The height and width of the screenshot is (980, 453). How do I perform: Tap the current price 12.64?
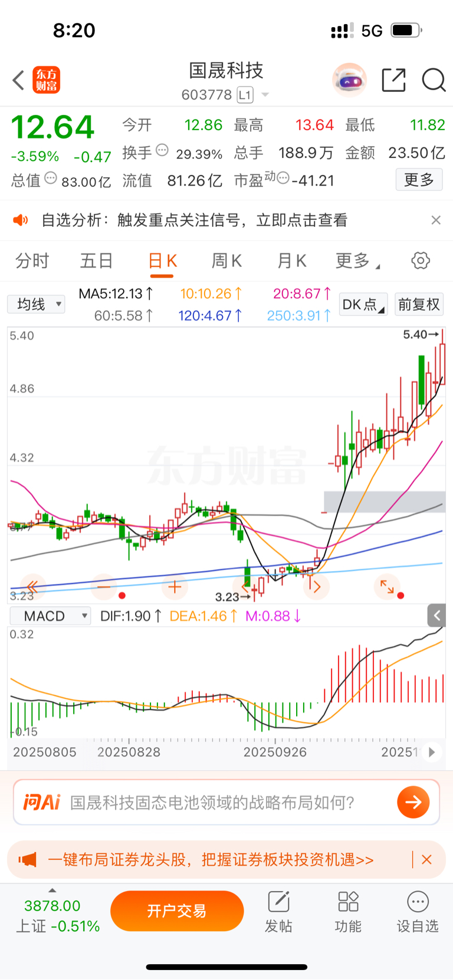(53, 127)
